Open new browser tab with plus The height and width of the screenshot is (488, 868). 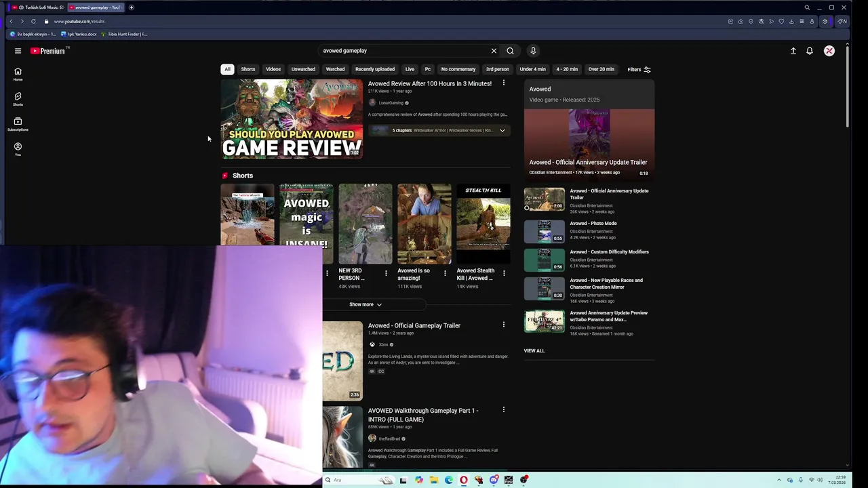[132, 7]
